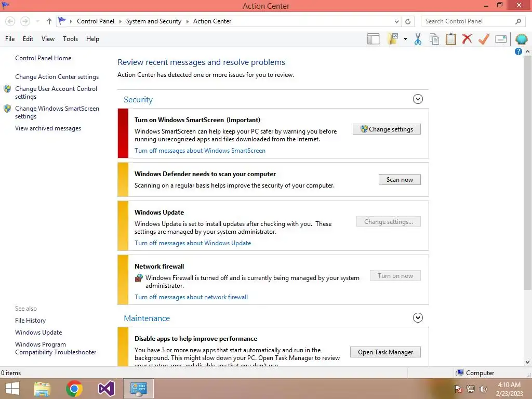The width and height of the screenshot is (532, 399).
Task: Click the envelope properties icon in toolbar
Action: (x=501, y=39)
